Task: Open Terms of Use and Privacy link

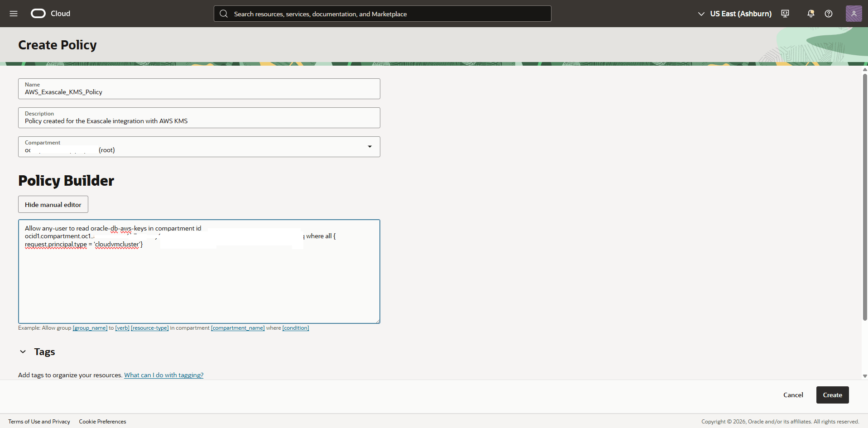Action: (39, 422)
